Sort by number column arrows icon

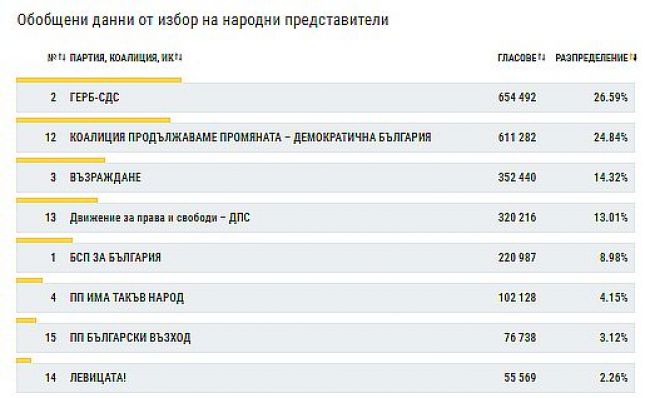[62, 57]
